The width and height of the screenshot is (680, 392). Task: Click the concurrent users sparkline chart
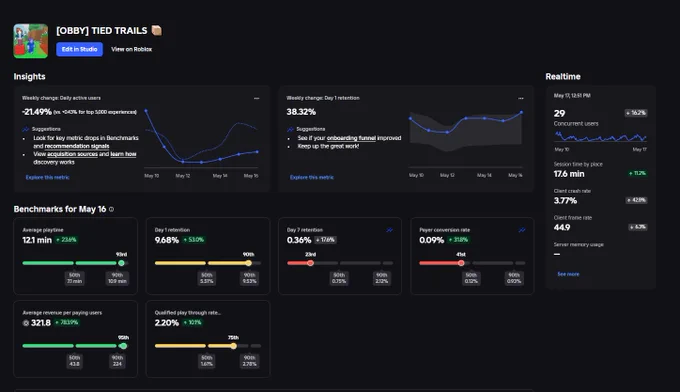coord(600,137)
